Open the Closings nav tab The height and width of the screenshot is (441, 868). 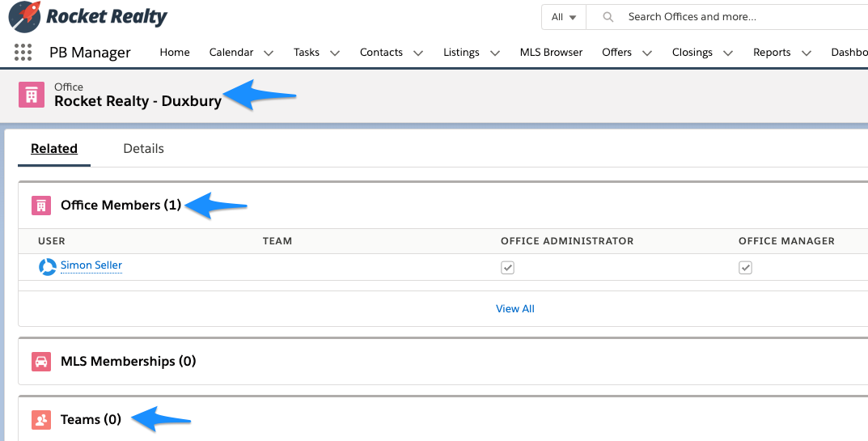click(x=692, y=52)
